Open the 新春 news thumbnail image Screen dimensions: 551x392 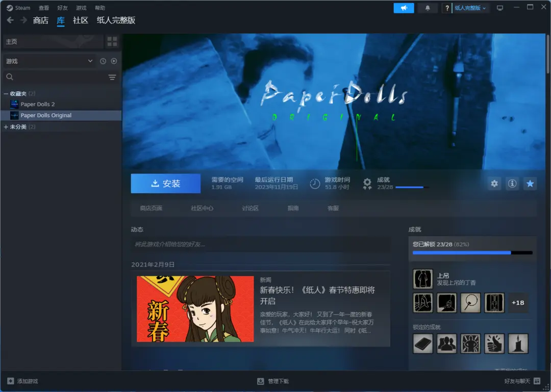[195, 309]
